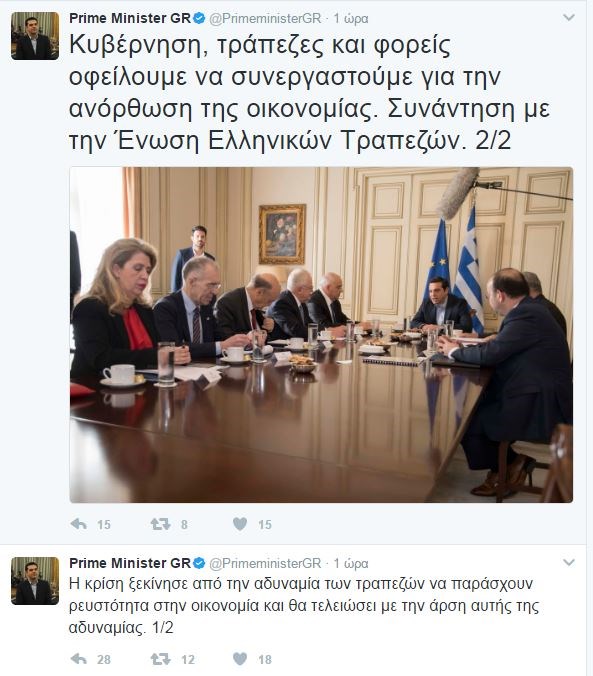This screenshot has width=593, height=676.
Task: View the meeting photo in the first tweet
Action: pos(321,335)
